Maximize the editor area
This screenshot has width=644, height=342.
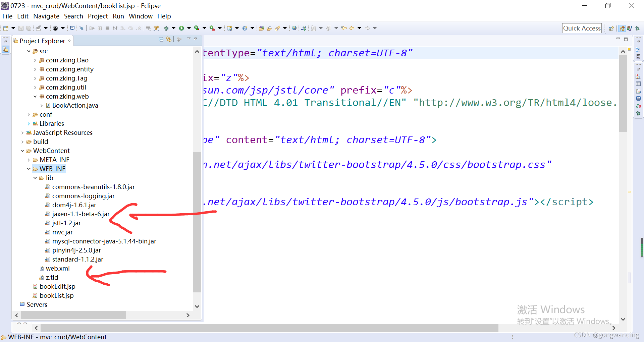[x=626, y=39]
